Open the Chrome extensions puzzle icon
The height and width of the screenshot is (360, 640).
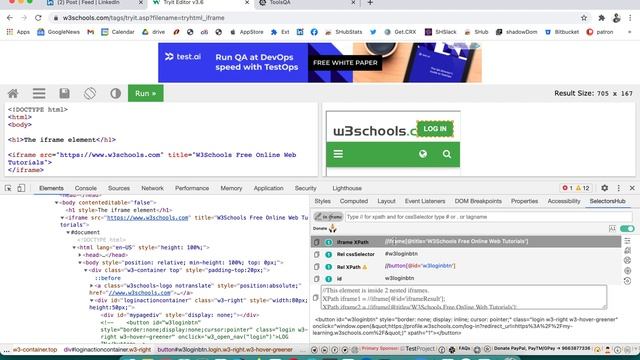602,18
